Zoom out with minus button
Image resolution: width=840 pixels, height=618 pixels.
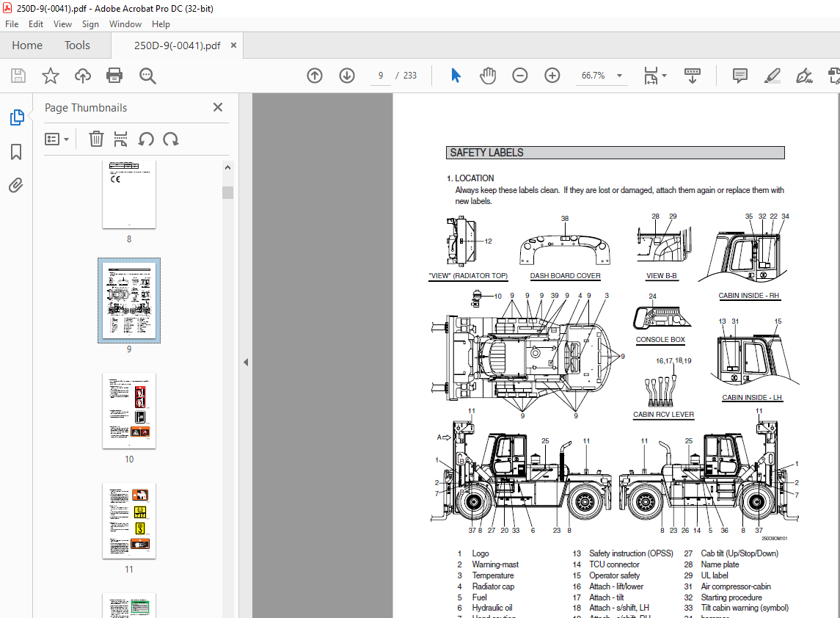coord(519,76)
